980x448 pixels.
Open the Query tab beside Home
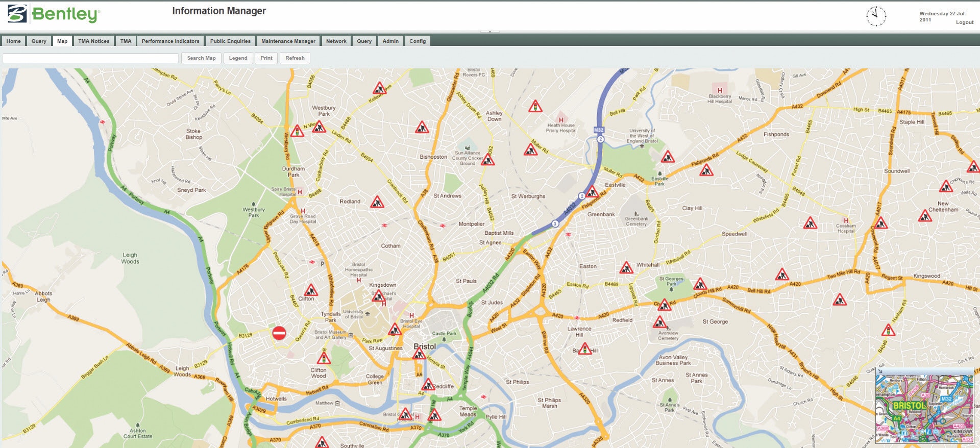pyautogui.click(x=39, y=41)
